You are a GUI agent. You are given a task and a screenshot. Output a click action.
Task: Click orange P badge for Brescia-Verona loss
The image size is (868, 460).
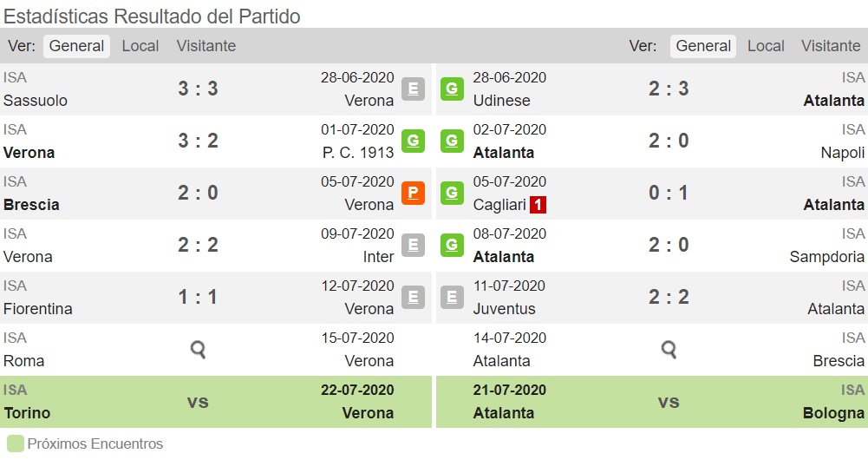pos(413,193)
